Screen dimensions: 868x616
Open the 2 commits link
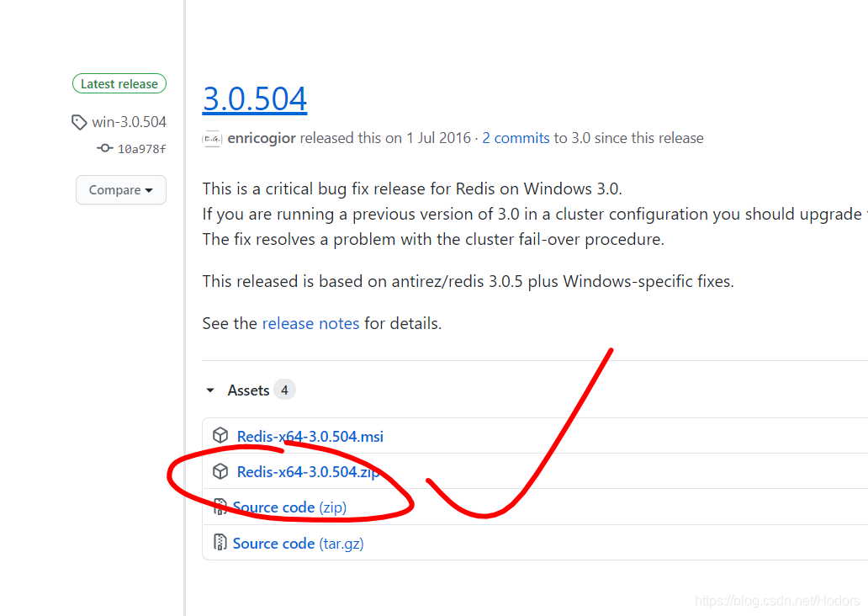(x=516, y=138)
